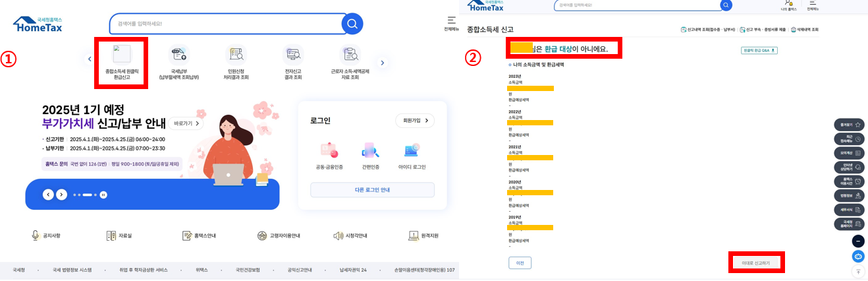868x281 pixels.
Task: Open 고령자이용안내 guide
Action: click(279, 235)
